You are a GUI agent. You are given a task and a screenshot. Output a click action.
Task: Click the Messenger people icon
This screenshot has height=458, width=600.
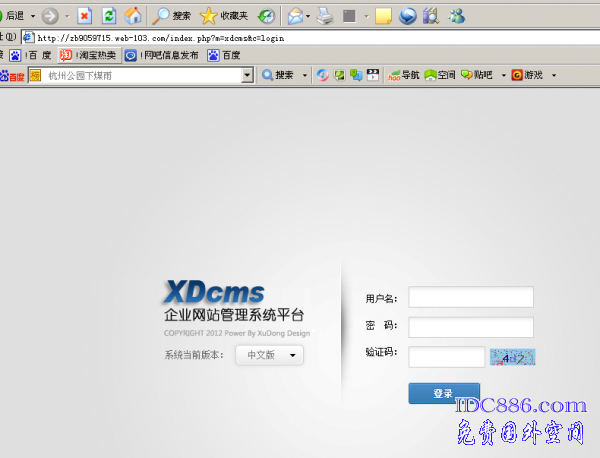point(456,16)
